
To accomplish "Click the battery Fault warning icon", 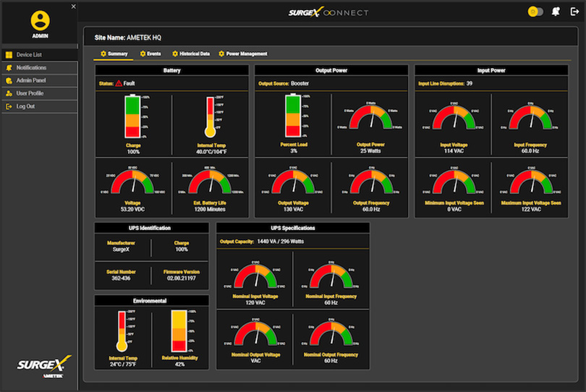I will [119, 84].
